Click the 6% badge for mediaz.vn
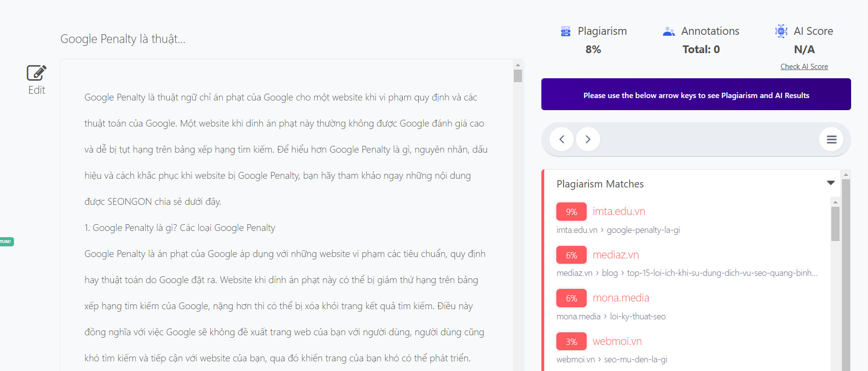The image size is (868, 371). 571,255
